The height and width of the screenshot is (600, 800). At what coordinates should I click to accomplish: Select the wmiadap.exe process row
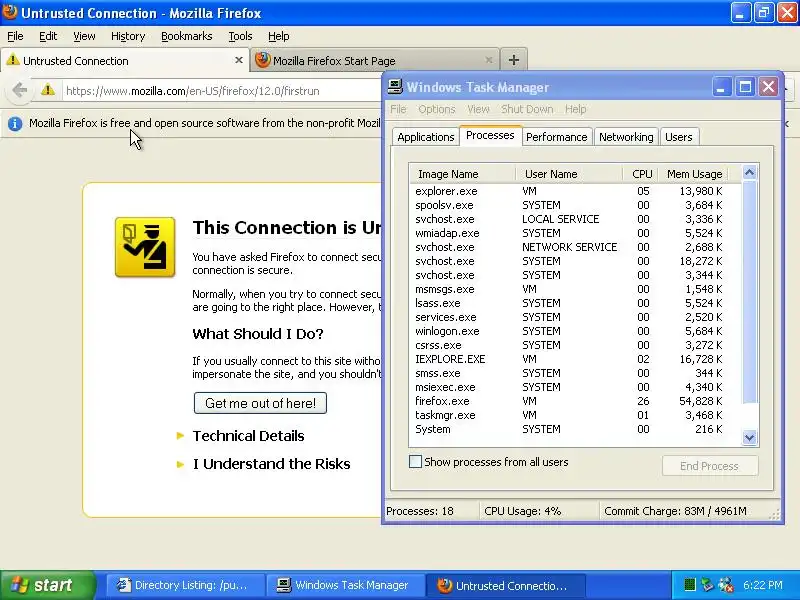(576, 233)
